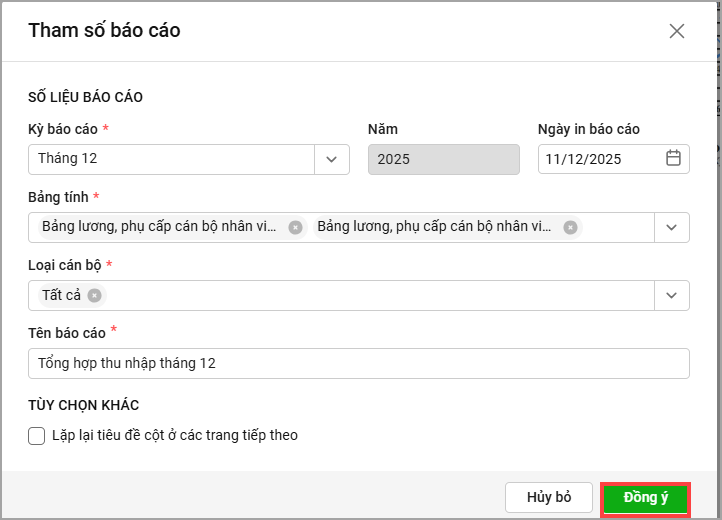Click the Ngày in báo cáo date field
The width and height of the screenshot is (722, 520).
coord(598,159)
